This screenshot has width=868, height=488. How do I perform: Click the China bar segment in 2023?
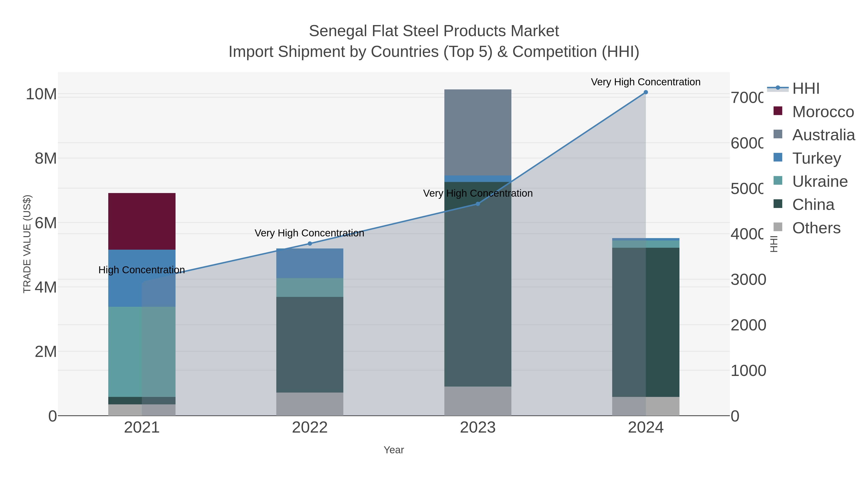pyautogui.click(x=478, y=284)
